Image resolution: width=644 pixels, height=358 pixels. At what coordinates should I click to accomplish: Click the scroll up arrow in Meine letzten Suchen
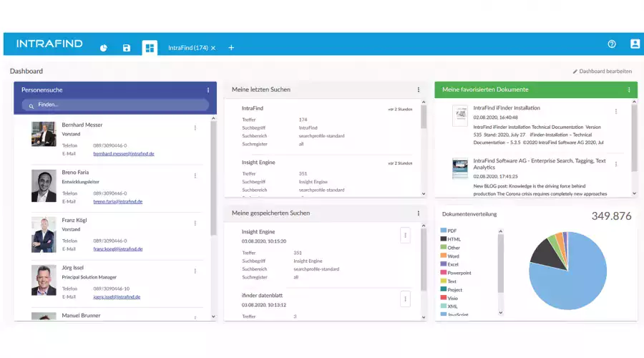pyautogui.click(x=424, y=102)
